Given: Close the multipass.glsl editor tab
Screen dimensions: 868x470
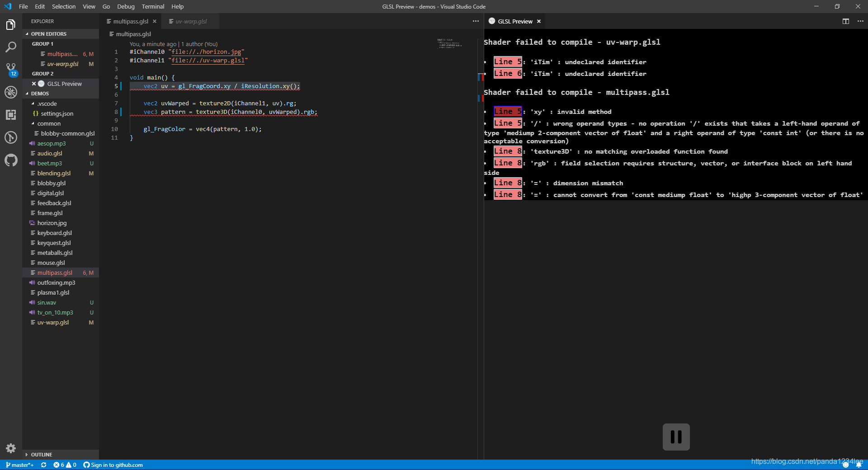Looking at the screenshot, I should 155,21.
